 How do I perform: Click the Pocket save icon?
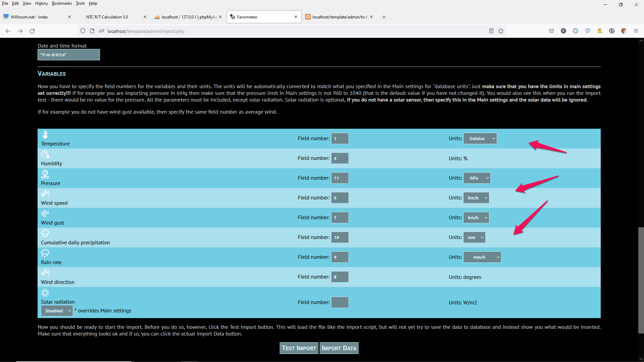click(x=551, y=31)
